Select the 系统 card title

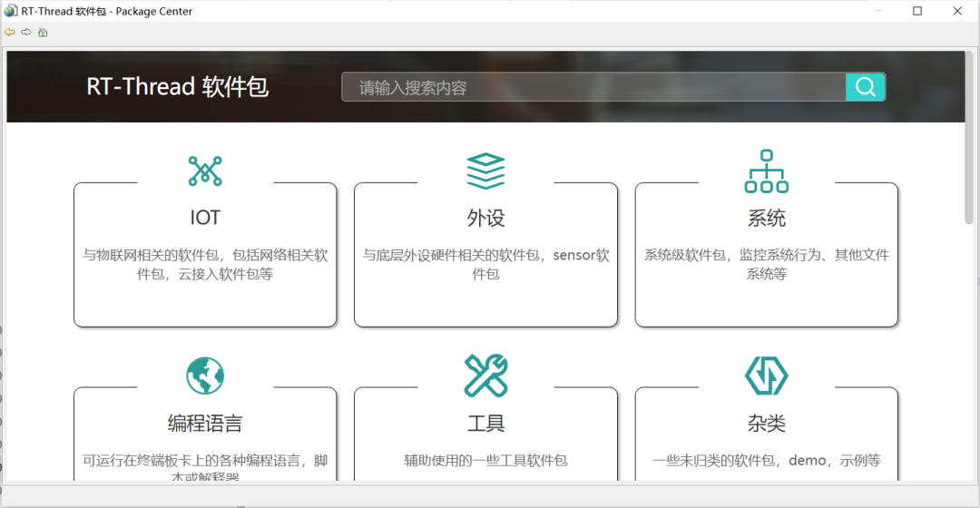click(x=766, y=218)
